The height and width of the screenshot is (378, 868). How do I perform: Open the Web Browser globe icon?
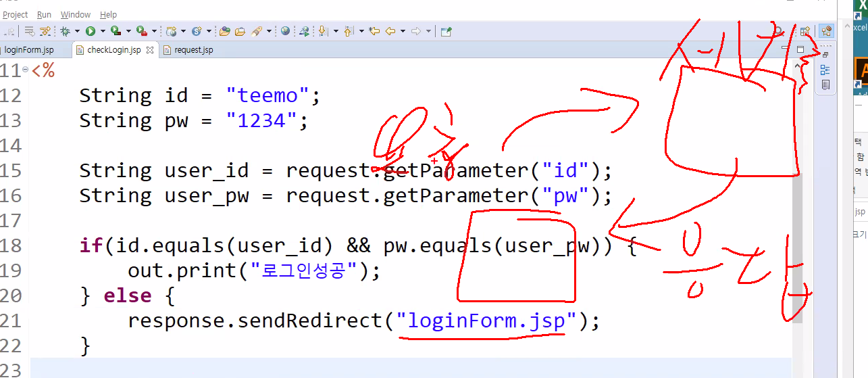tap(285, 31)
